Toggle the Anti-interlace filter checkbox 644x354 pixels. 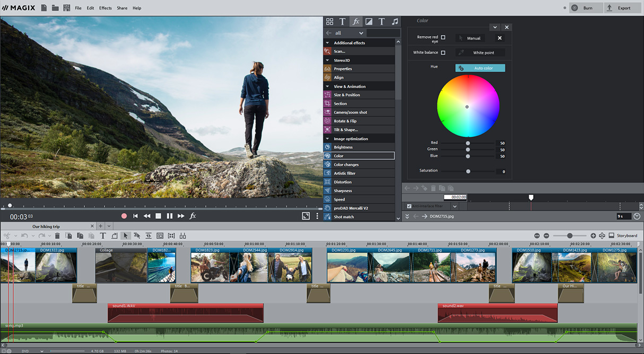point(408,206)
